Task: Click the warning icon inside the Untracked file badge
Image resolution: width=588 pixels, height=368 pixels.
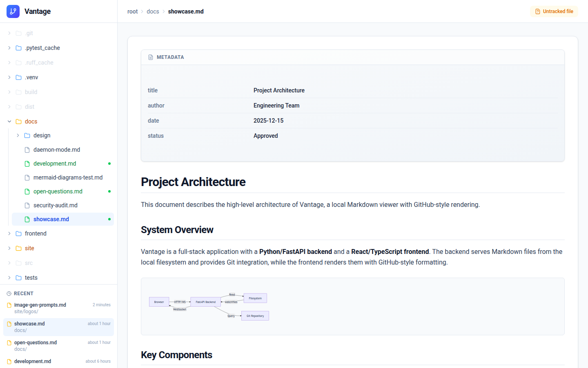Action: [537, 11]
